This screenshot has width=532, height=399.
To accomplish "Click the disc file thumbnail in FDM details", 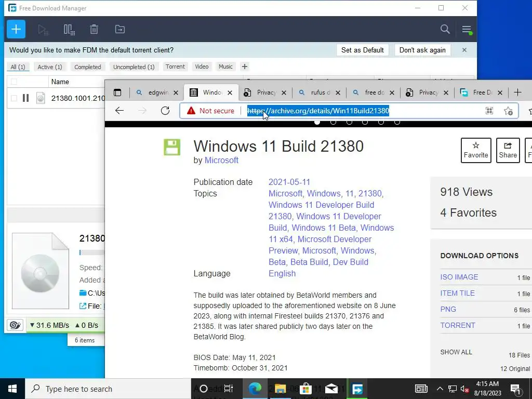I will point(41,271).
